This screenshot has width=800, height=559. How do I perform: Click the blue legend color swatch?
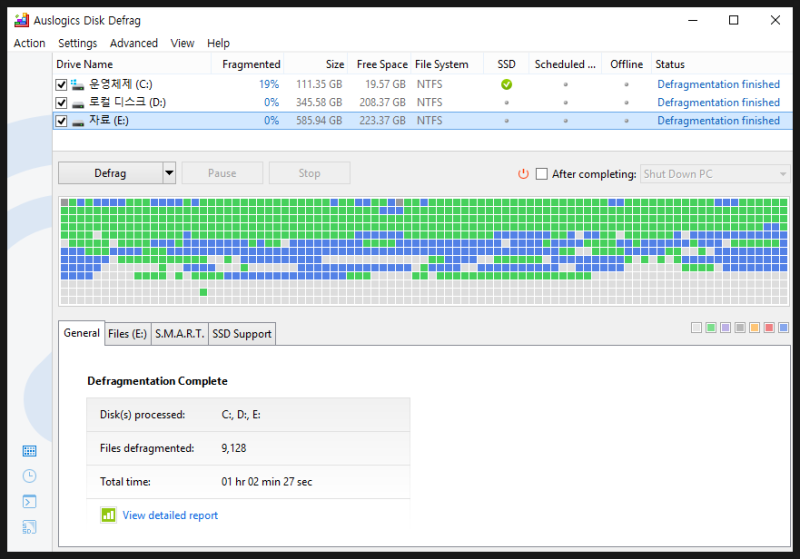point(784,327)
